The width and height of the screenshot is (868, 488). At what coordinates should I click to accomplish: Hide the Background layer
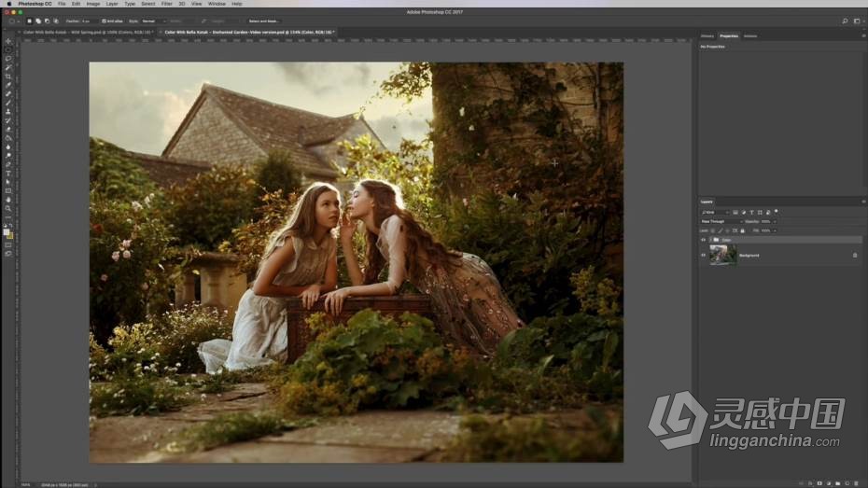coord(704,255)
